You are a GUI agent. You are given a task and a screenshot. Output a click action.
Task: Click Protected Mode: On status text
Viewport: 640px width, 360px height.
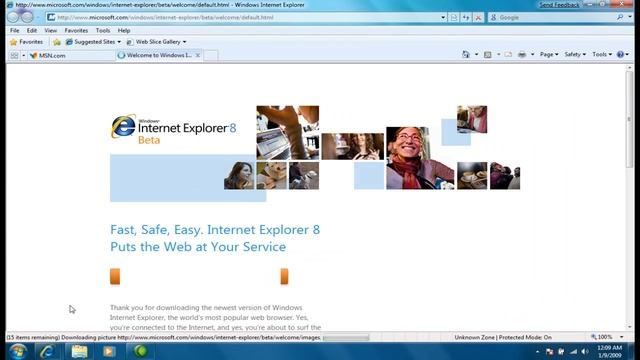click(x=525, y=338)
